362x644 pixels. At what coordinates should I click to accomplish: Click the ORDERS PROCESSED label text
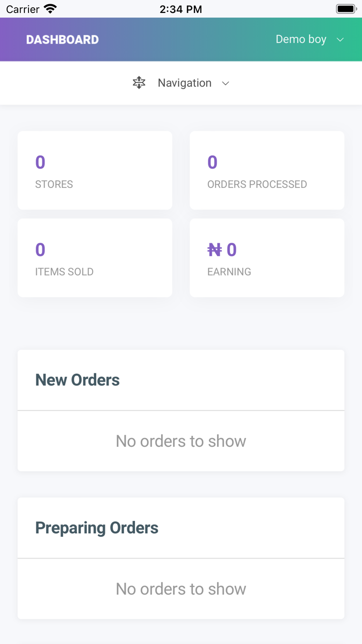[257, 184]
